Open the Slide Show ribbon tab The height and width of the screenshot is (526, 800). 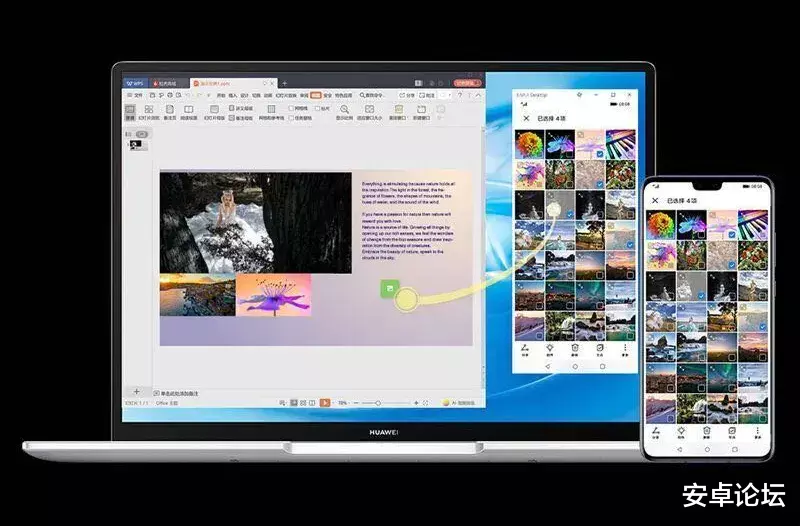click(x=286, y=95)
